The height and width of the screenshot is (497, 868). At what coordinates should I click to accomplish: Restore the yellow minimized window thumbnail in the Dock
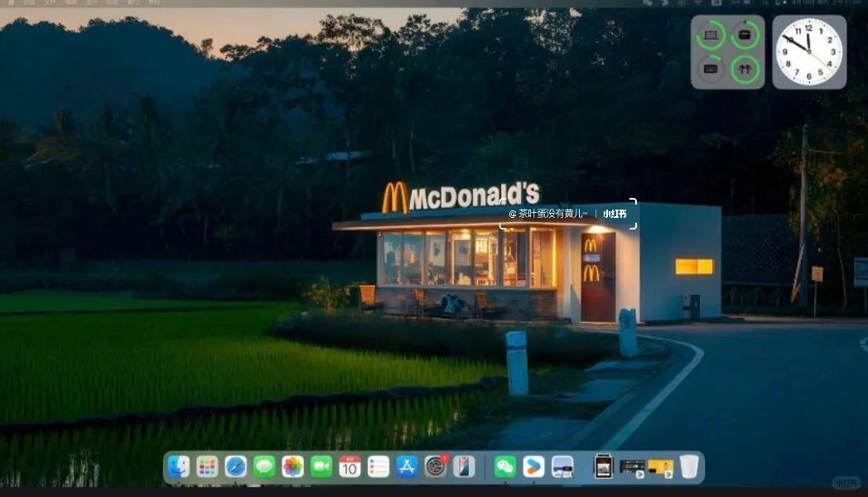click(660, 468)
